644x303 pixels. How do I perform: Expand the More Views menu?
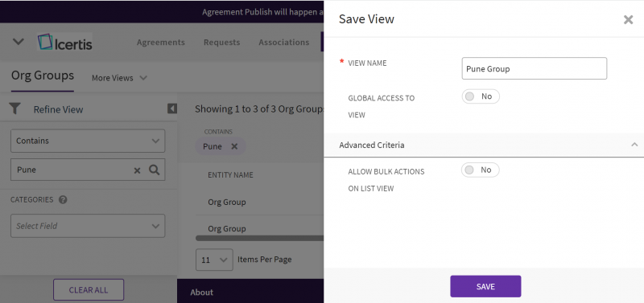119,78
